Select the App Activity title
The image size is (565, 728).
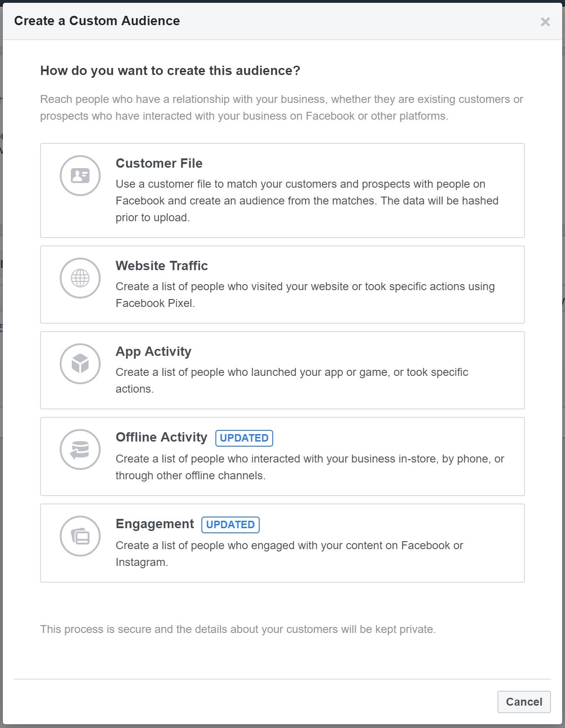[x=153, y=352]
